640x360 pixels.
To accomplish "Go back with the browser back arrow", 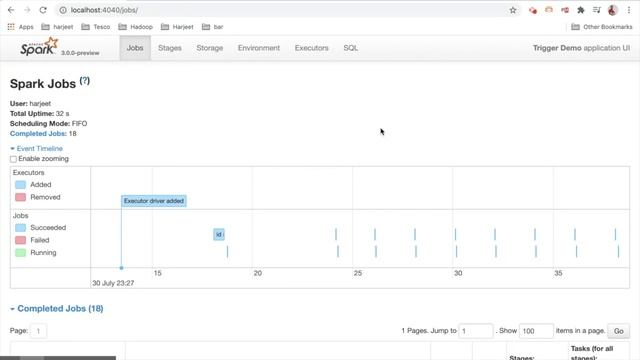I will pos(11,10).
